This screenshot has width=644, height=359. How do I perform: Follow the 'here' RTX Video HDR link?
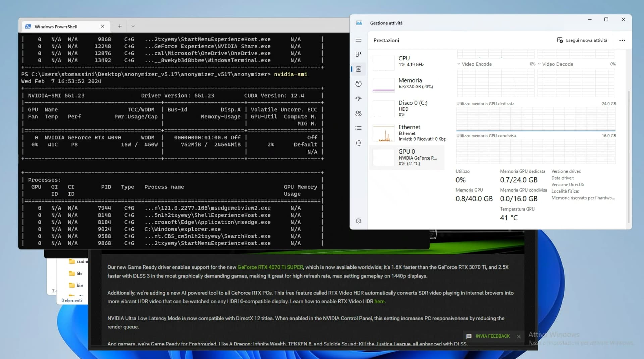379,301
